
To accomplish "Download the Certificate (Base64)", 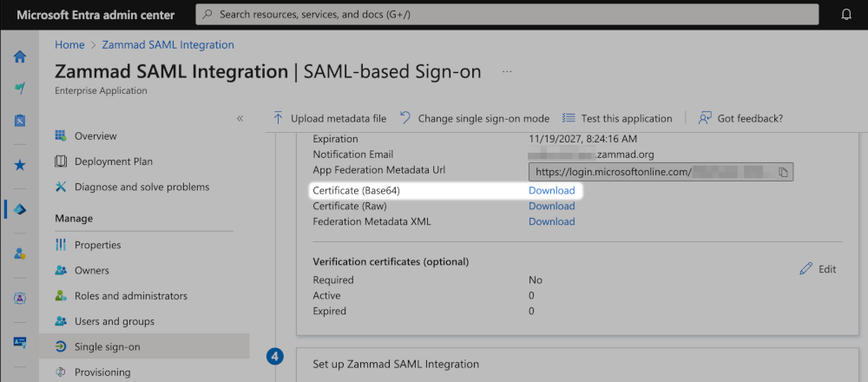I will [x=551, y=190].
